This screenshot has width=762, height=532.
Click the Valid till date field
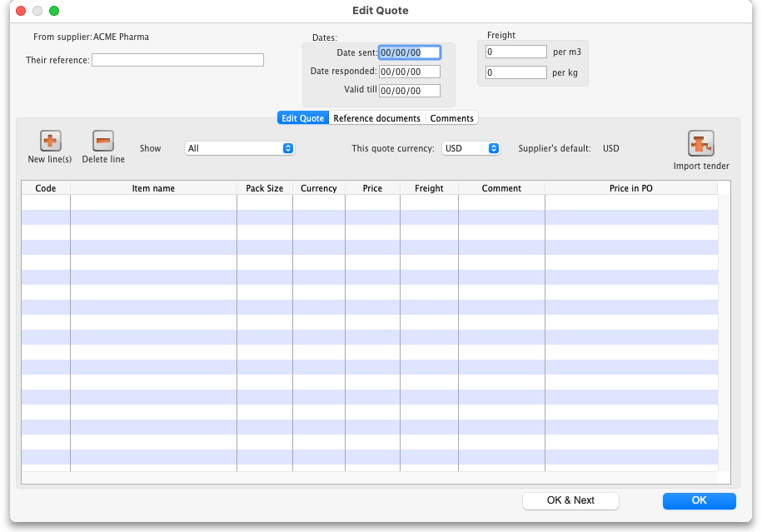point(409,91)
